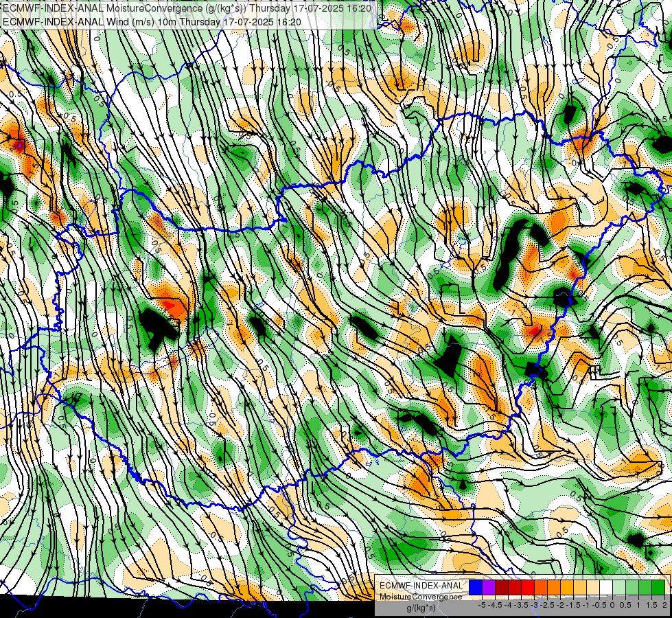This screenshot has width=672, height=618.
Task: Click the -3.5 tick label on the legend scale
Action: 521,605
